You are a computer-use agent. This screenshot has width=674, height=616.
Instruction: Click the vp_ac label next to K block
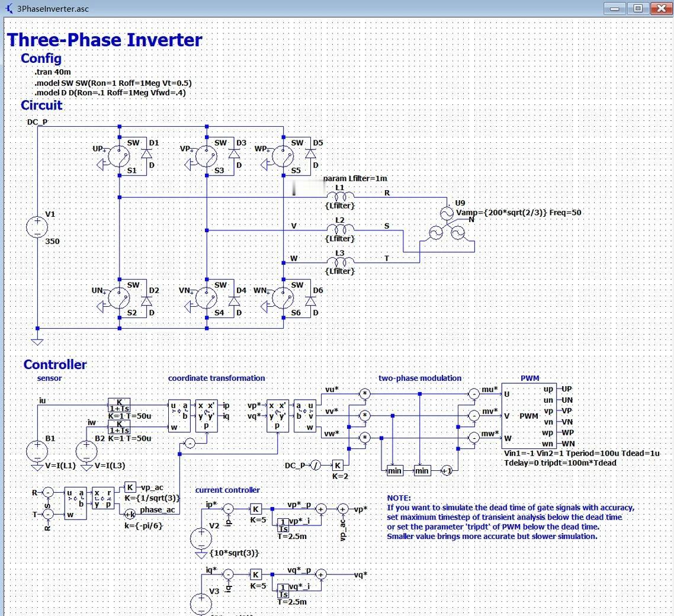[152, 487]
